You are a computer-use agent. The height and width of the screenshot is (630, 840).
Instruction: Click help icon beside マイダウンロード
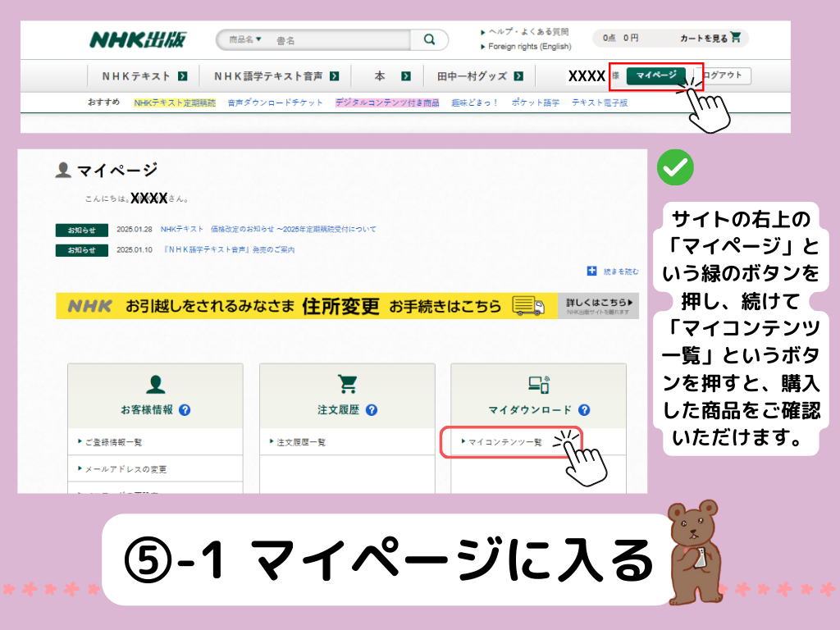coord(584,410)
